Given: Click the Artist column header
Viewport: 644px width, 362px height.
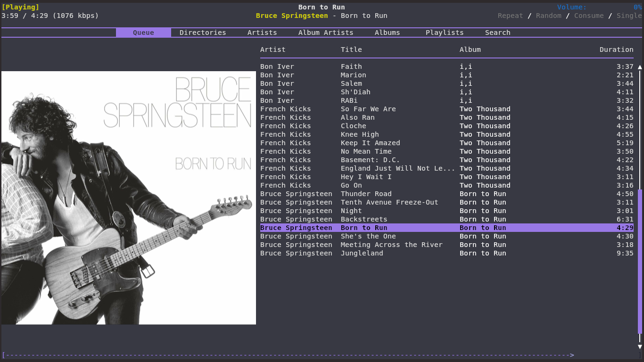Looking at the screenshot, I should (273, 49).
